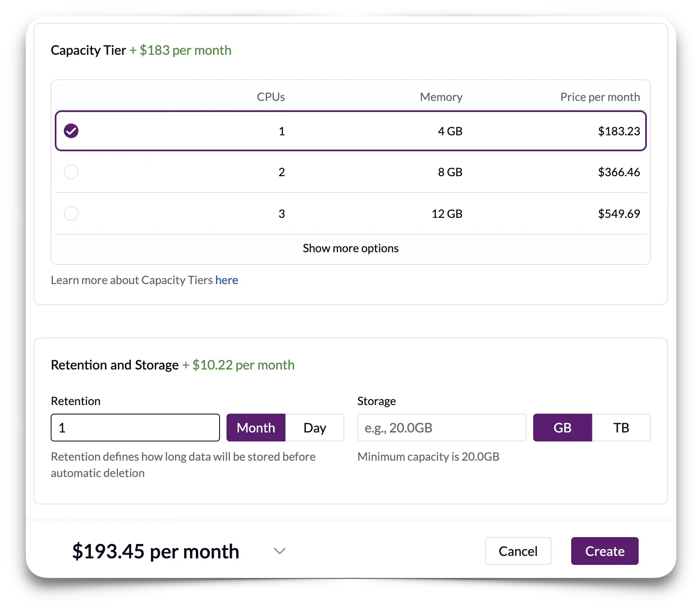The height and width of the screenshot is (607, 700).
Task: Expand the monthly price breakdown chevron
Action: pos(280,551)
